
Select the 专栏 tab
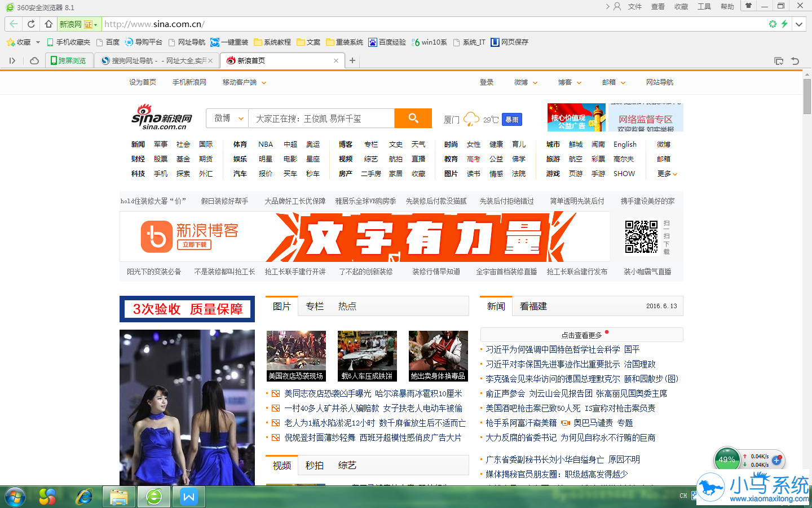tap(315, 306)
